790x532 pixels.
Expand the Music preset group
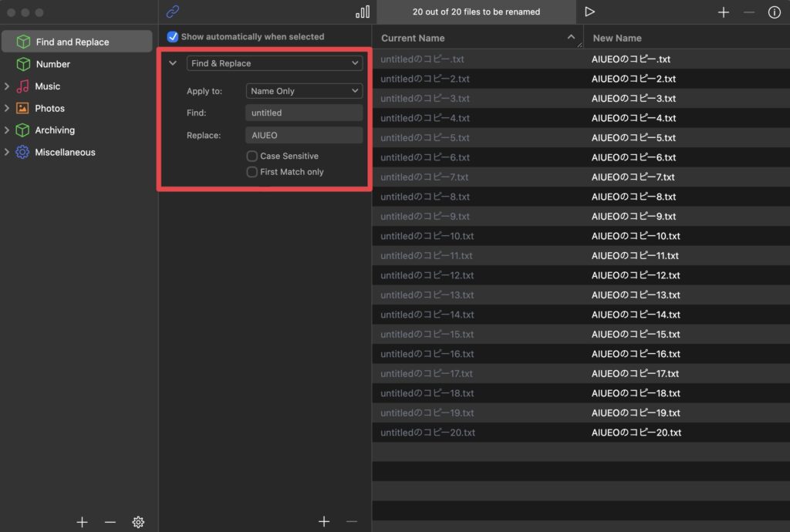pos(7,86)
